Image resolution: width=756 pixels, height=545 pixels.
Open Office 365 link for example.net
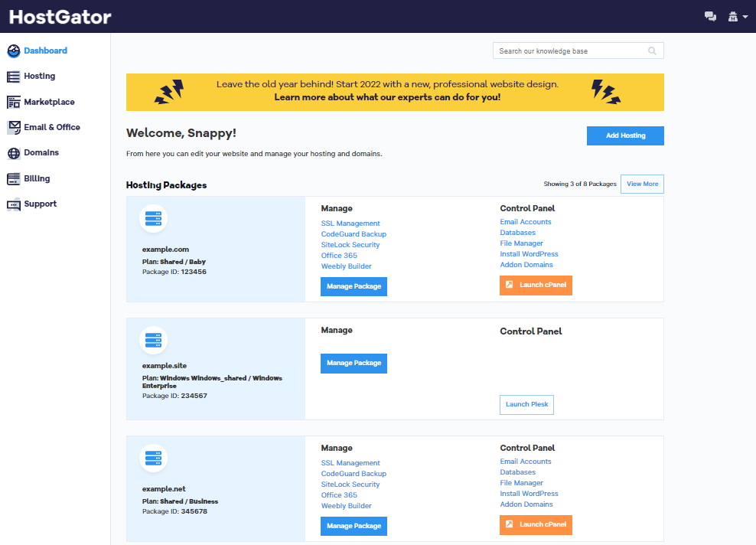tap(339, 495)
